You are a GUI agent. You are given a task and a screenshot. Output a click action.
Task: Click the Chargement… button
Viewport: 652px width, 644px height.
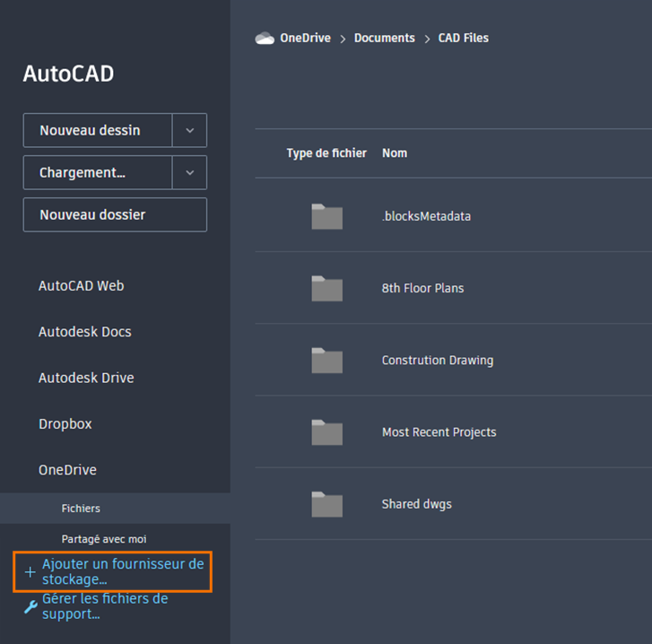coord(98,172)
